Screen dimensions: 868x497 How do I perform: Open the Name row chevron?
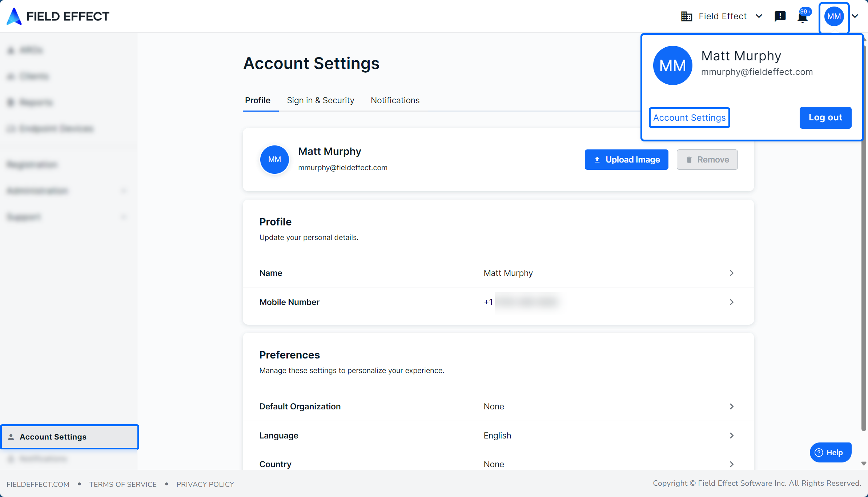732,273
